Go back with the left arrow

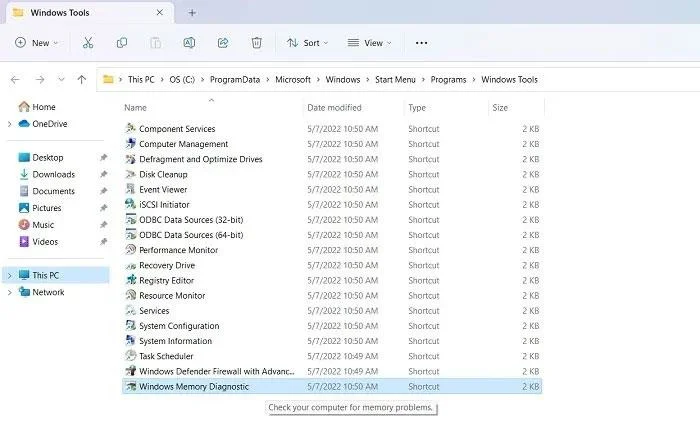pyautogui.click(x=15, y=79)
